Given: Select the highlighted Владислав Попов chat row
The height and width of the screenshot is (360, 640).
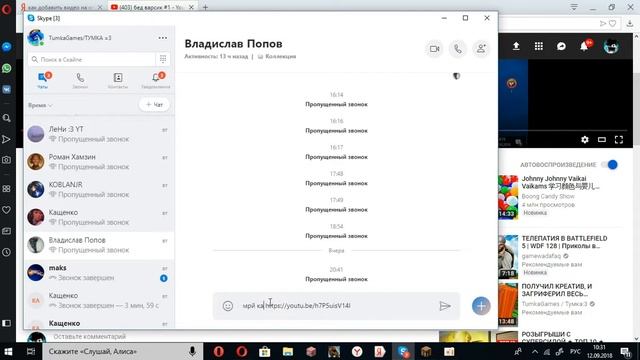Looking at the screenshot, I should [99, 245].
